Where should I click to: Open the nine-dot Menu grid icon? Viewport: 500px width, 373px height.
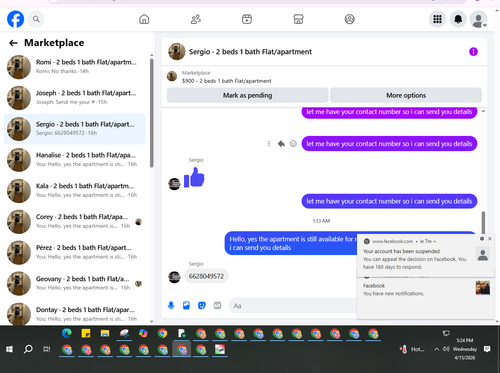pos(437,19)
